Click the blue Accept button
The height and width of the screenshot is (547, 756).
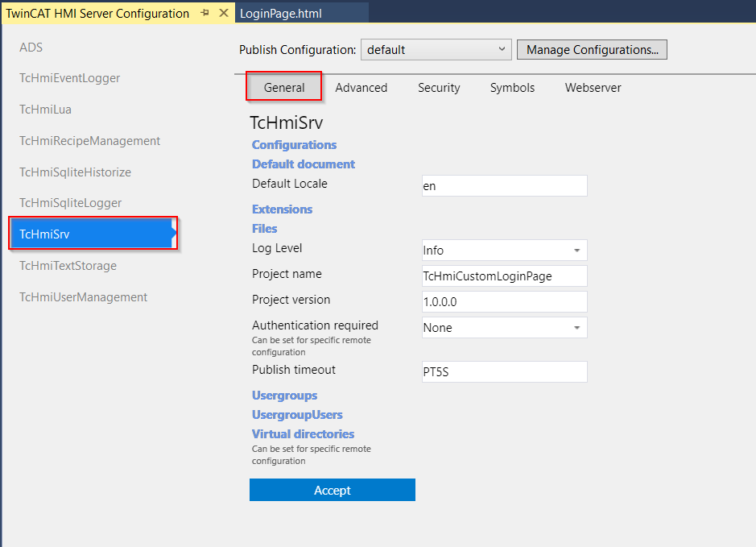point(333,490)
